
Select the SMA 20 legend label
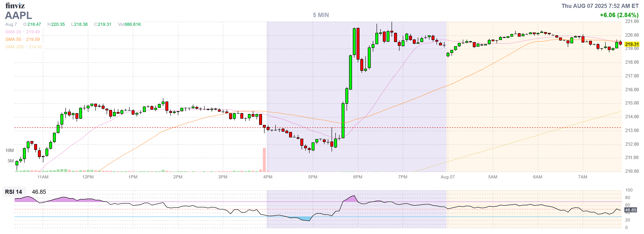[x=13, y=32]
